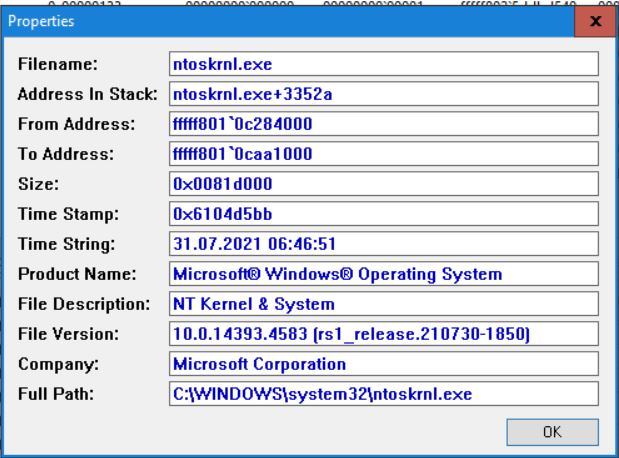Click the 'Size:' label

click(38, 184)
